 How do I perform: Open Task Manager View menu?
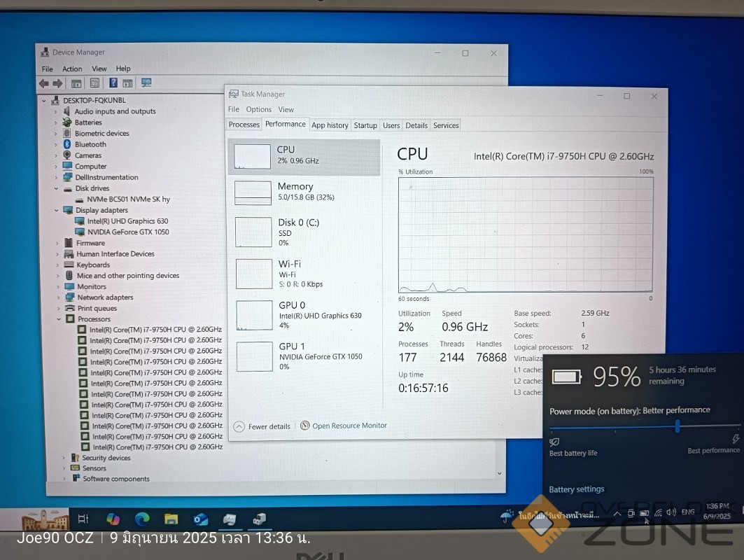point(286,110)
